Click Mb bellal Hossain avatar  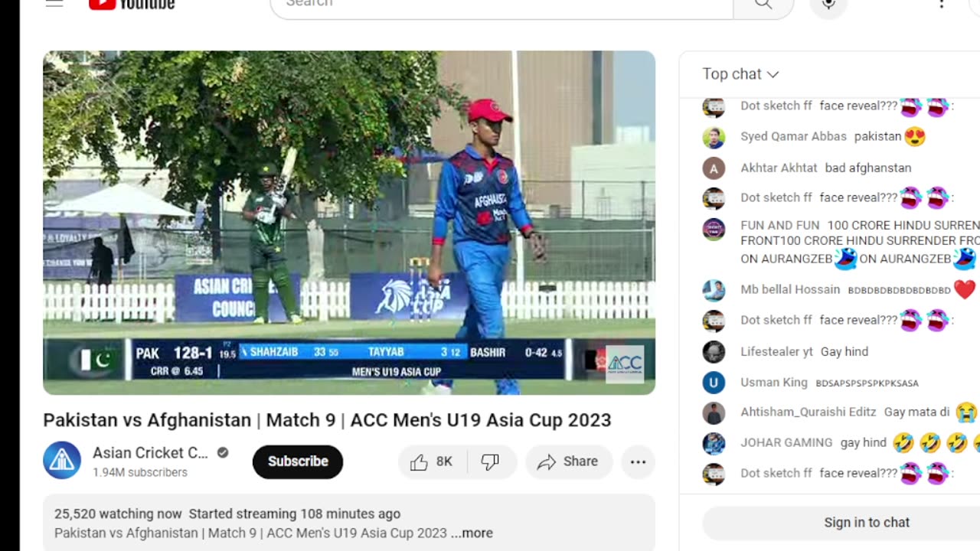pos(714,290)
